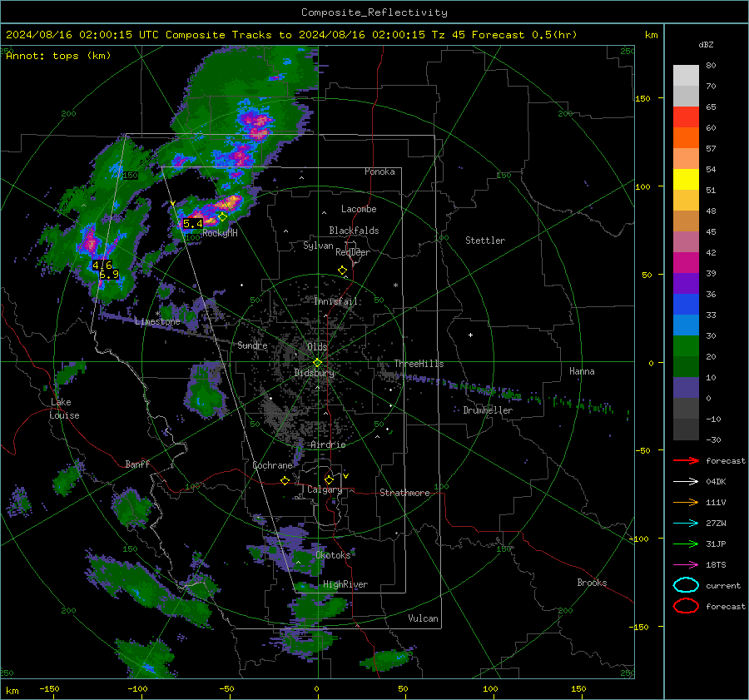The height and width of the screenshot is (700, 749).
Task: Click the magenta 18TS arrow legend icon
Action: point(686,565)
